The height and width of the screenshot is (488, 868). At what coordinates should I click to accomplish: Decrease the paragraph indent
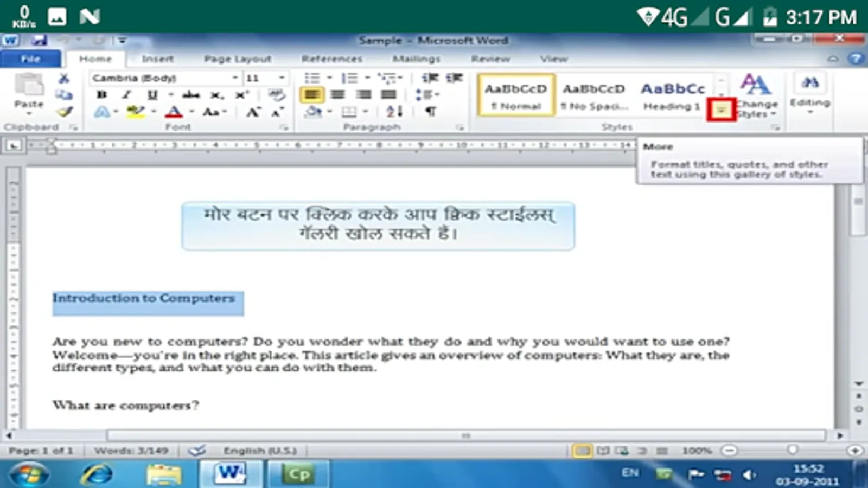pos(430,78)
